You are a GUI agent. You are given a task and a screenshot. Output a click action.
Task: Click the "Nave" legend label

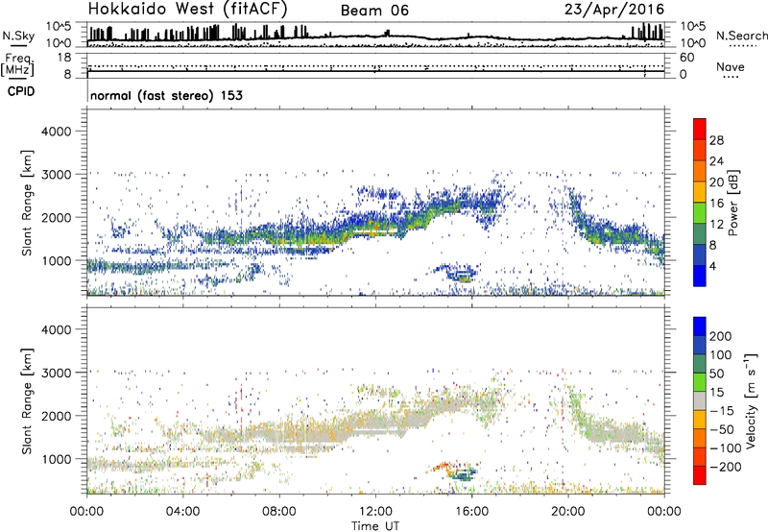coord(731,67)
